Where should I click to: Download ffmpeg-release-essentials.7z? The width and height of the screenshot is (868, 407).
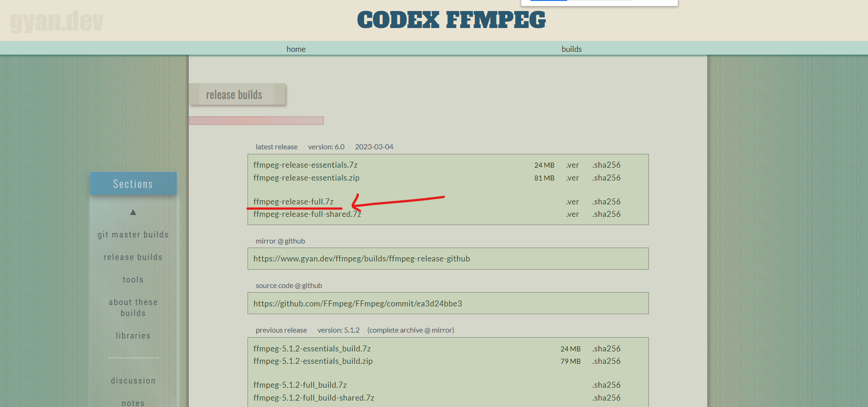point(305,165)
